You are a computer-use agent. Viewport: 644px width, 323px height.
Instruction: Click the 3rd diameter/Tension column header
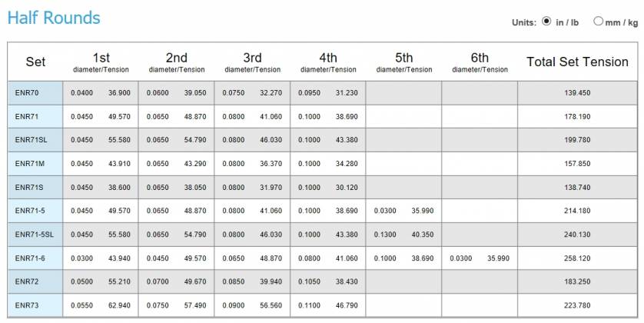(253, 62)
